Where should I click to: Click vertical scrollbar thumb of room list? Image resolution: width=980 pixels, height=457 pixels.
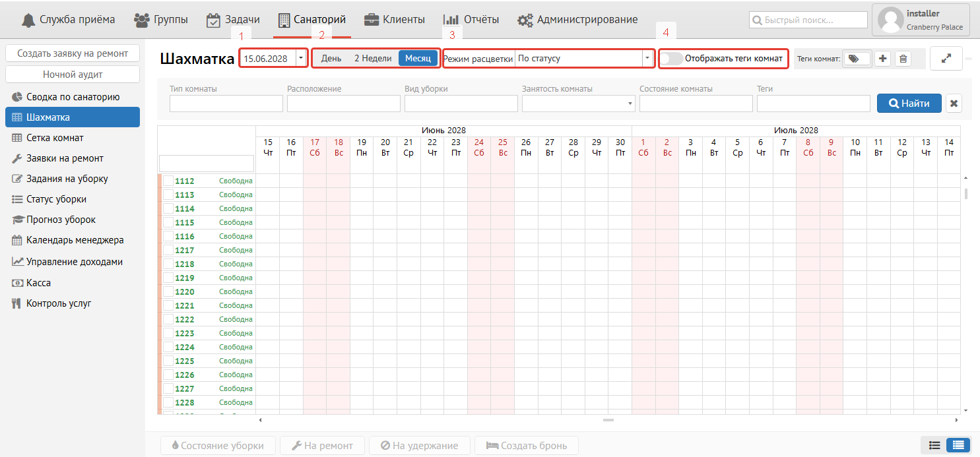[x=966, y=193]
